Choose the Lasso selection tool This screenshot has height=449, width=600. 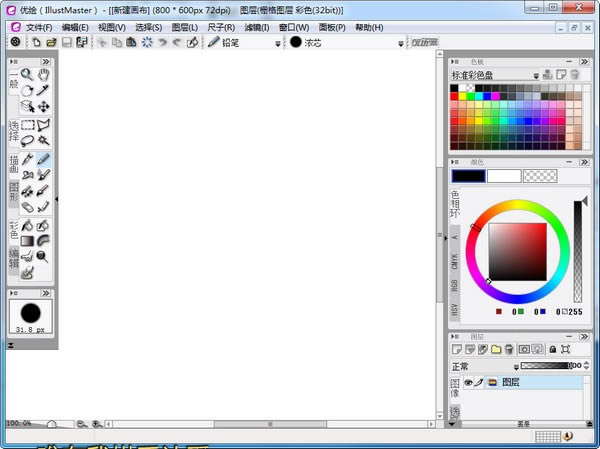click(27, 141)
